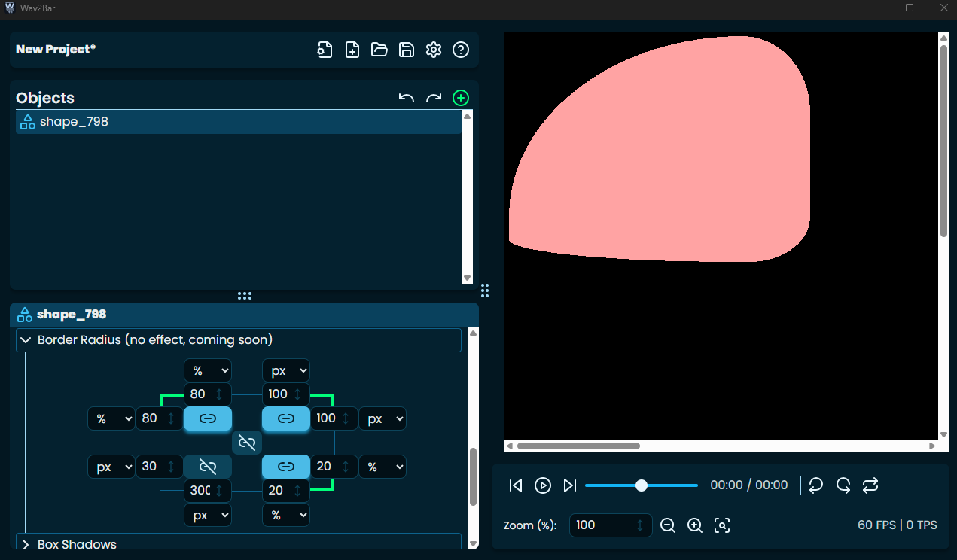Zoom in on the preview canvas
Screen dimensions: 957x560
(x=695, y=525)
